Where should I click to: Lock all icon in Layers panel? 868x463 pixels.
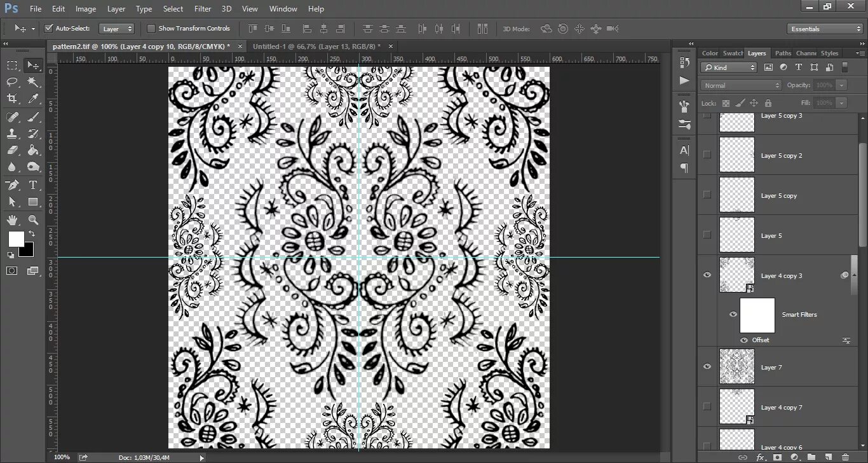pyautogui.click(x=768, y=102)
